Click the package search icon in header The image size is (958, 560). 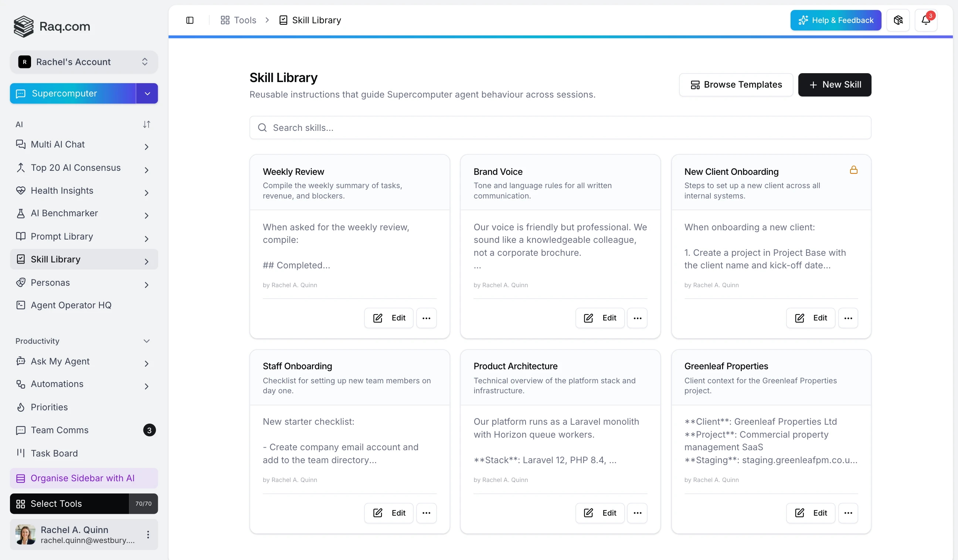898,20
